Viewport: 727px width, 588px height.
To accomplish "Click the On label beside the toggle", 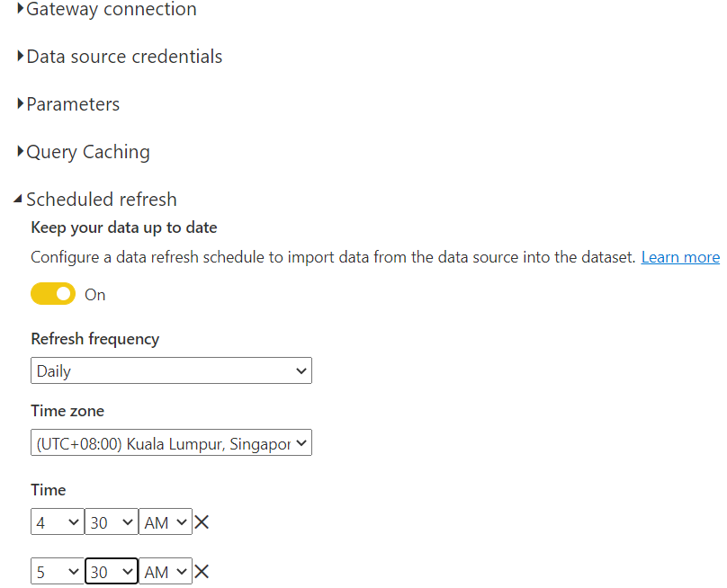I will point(95,295).
